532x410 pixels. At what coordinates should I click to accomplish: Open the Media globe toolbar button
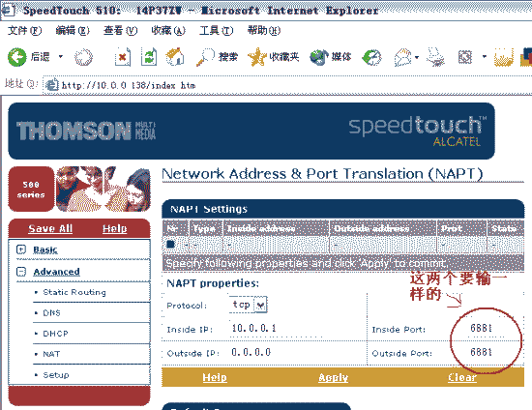(330, 57)
